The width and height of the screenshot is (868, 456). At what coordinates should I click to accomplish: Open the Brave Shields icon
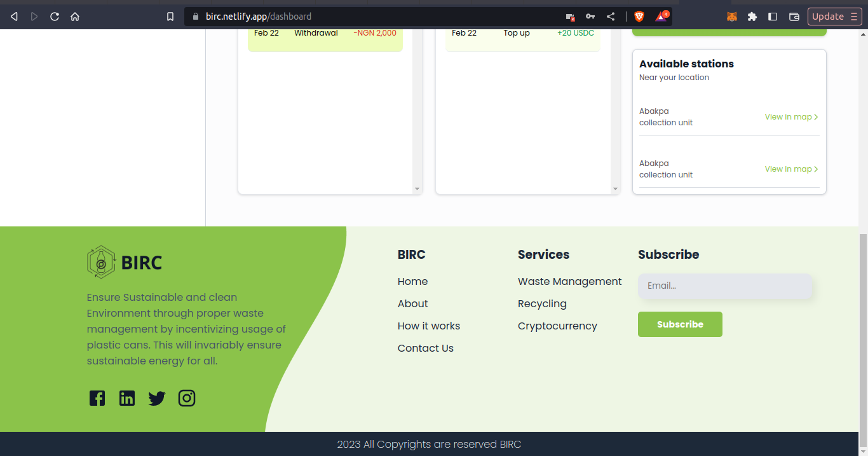point(639,16)
